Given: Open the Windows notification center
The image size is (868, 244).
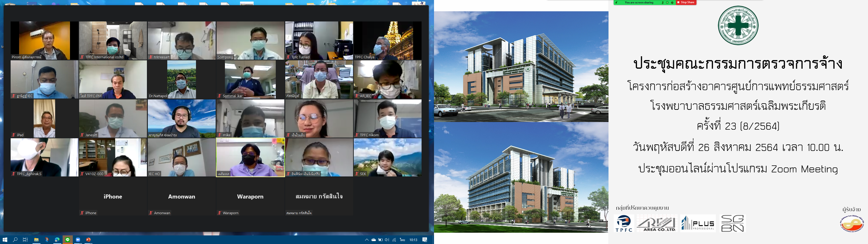Looking at the screenshot, I should point(425,240).
